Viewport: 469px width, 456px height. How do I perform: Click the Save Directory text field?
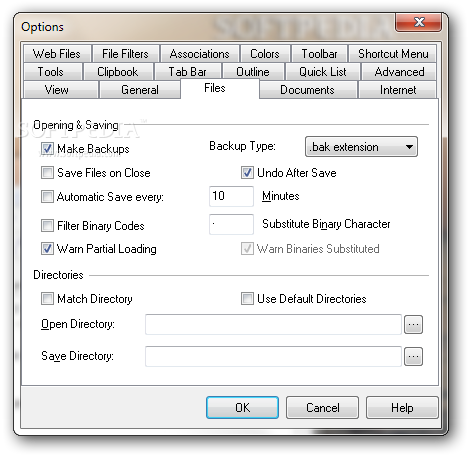(x=273, y=356)
